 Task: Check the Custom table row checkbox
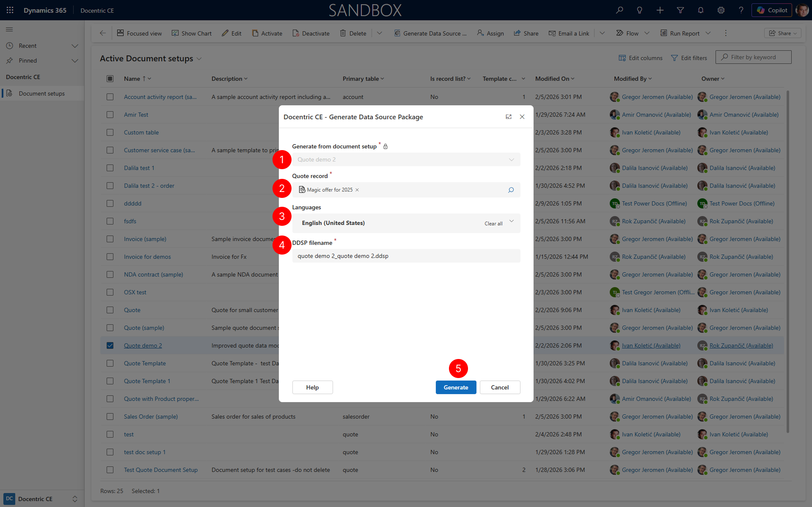coord(110,132)
